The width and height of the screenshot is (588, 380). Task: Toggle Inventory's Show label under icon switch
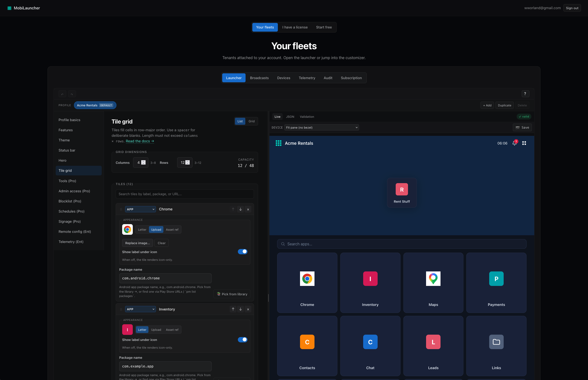(242, 340)
